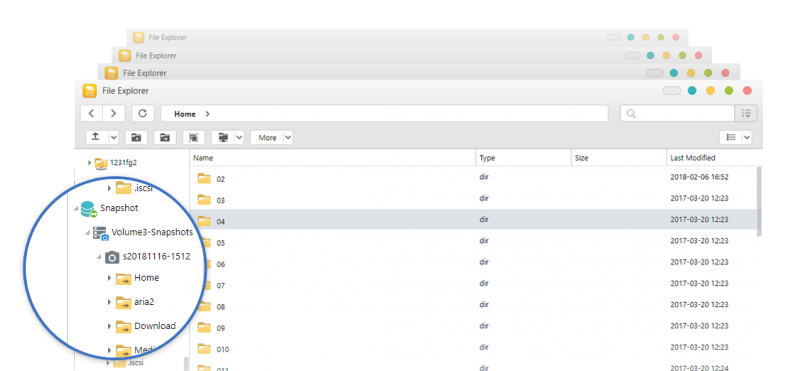Select folder name 010
This screenshot has width=798, height=371.
point(222,350)
